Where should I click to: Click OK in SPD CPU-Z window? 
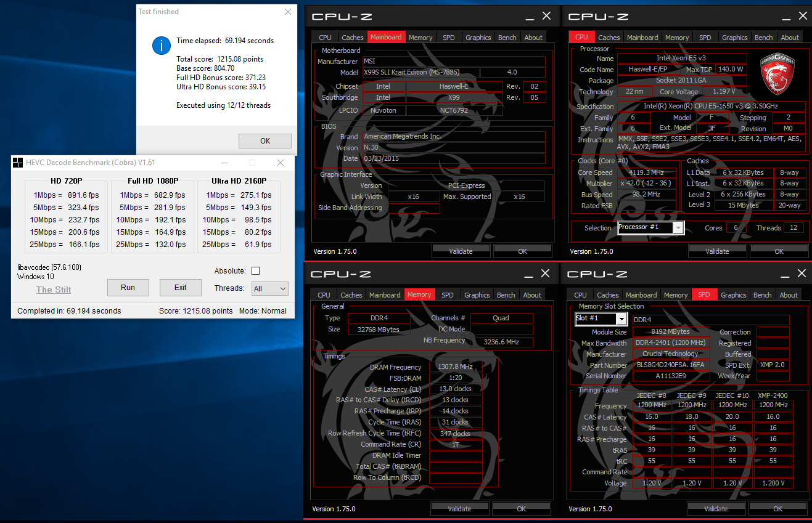[x=778, y=509]
